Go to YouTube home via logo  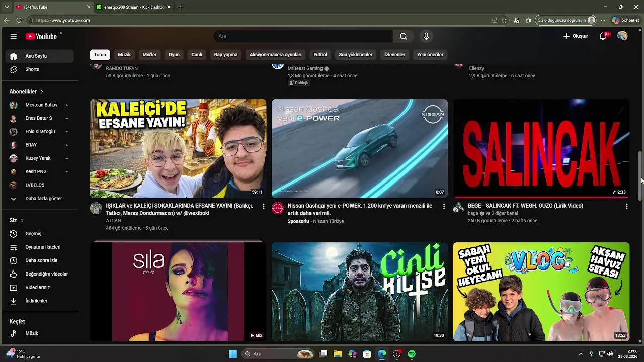41,36
